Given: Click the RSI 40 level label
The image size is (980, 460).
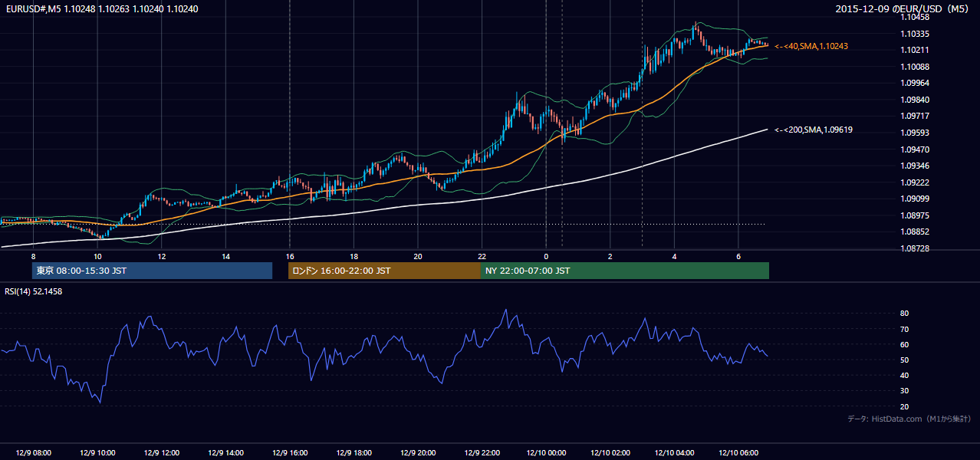Looking at the screenshot, I should (905, 375).
